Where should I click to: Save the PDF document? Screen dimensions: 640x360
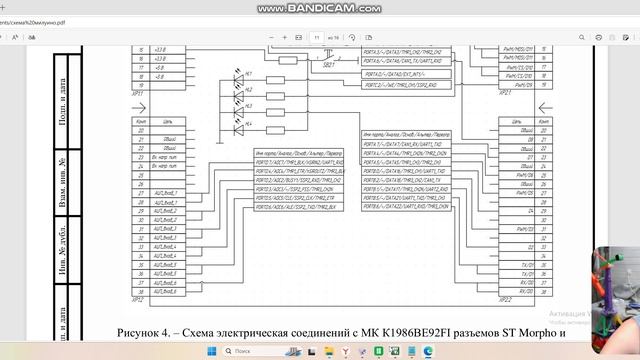(612, 37)
